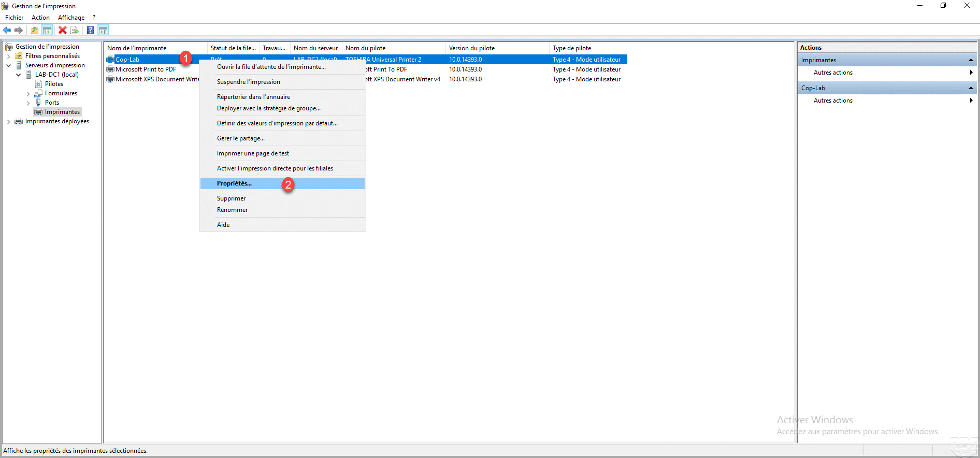This screenshot has height=458, width=980.
Task: Choose Répertorier dans l'annuaire
Action: [282, 97]
